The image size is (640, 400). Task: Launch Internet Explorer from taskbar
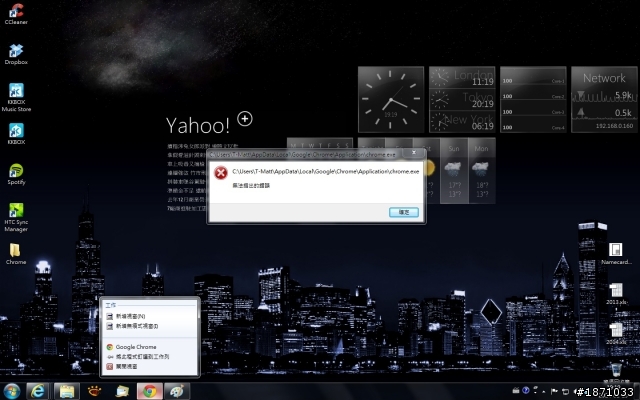click(38, 391)
